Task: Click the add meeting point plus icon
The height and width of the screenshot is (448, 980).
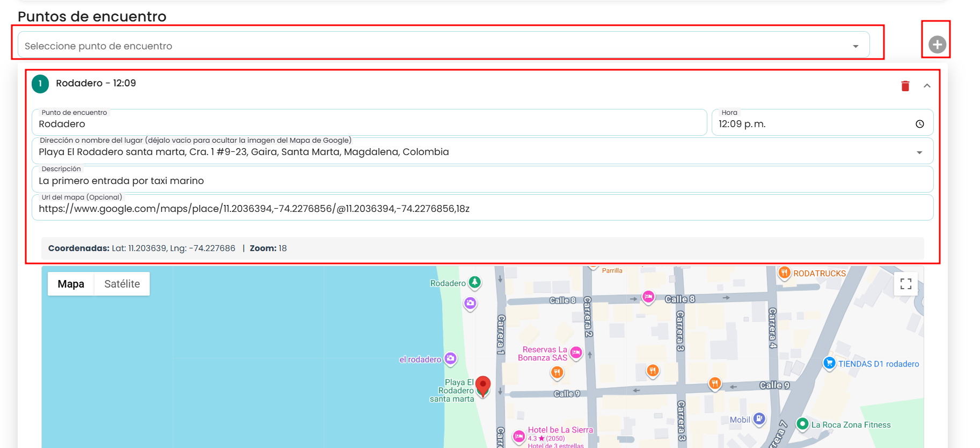Action: [937, 45]
